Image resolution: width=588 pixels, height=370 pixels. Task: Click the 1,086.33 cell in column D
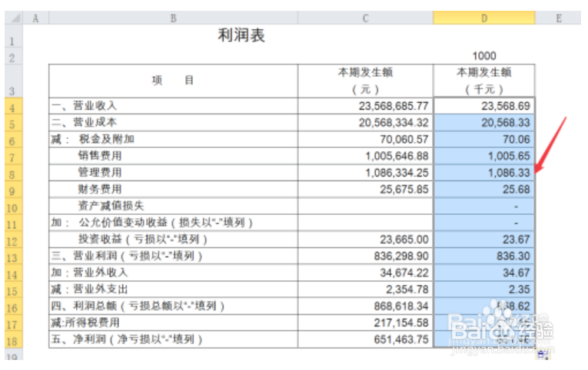tap(484, 173)
